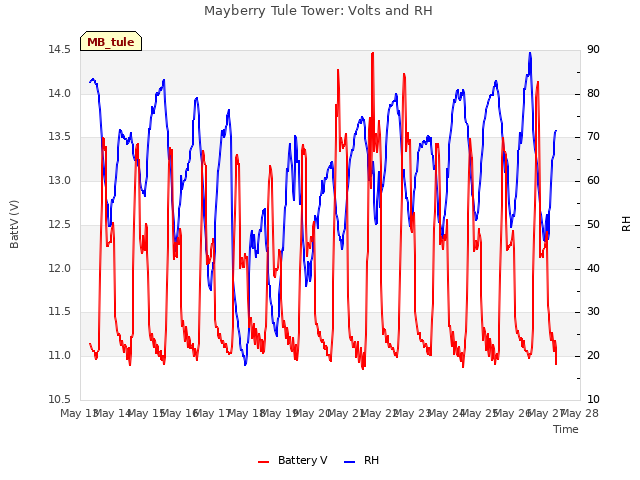Select the RH legend entry

(x=362, y=460)
